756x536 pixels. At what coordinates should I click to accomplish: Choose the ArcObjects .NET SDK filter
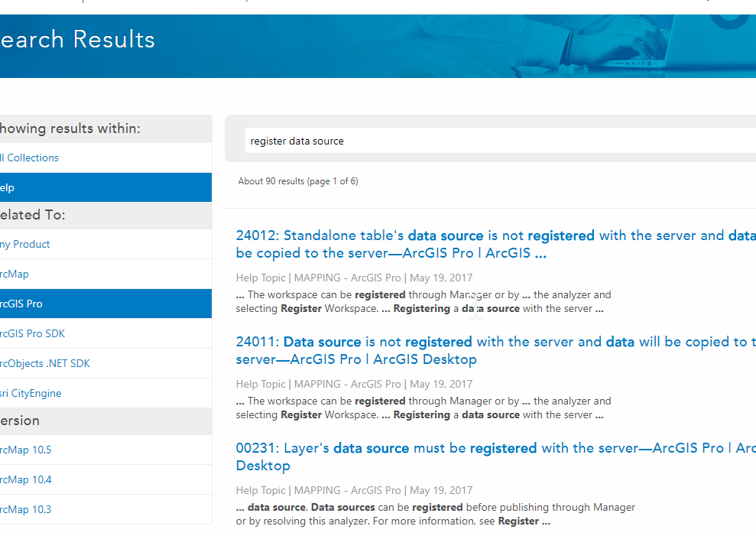46,363
